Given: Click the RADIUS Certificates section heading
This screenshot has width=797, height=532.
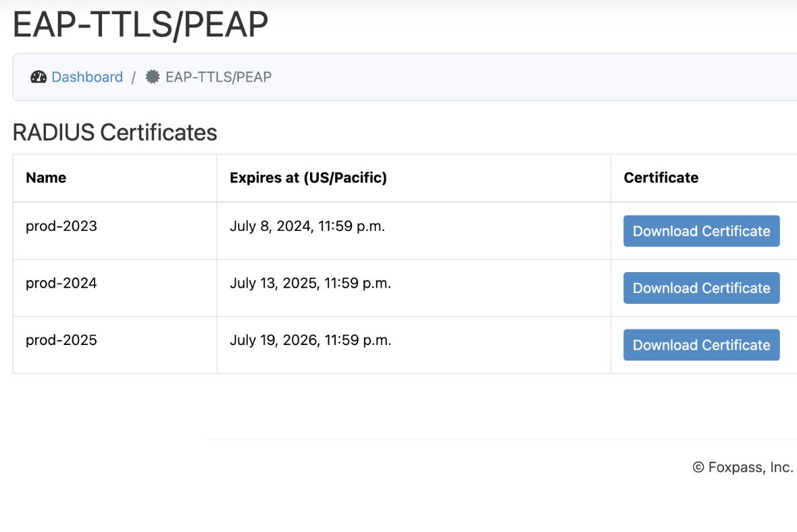Looking at the screenshot, I should (x=114, y=132).
